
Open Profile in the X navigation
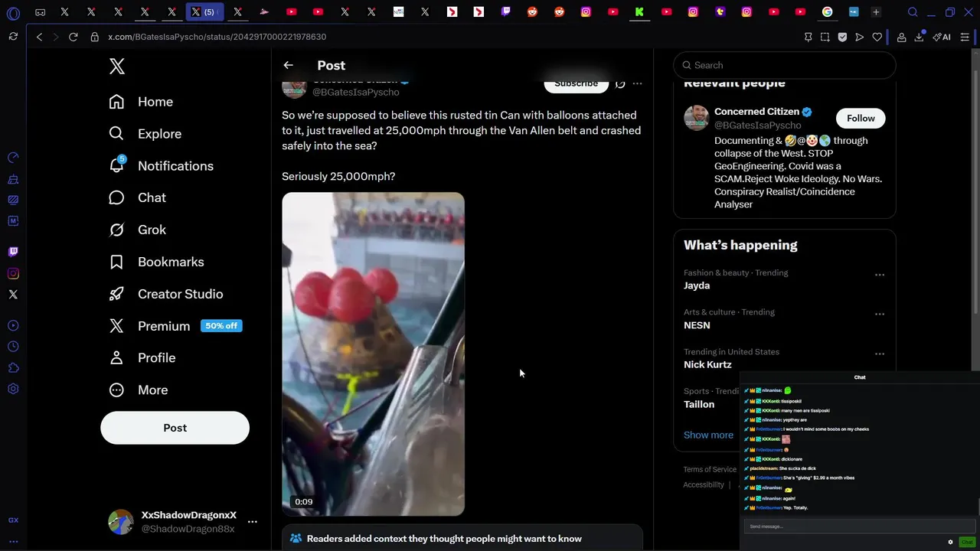142,358
